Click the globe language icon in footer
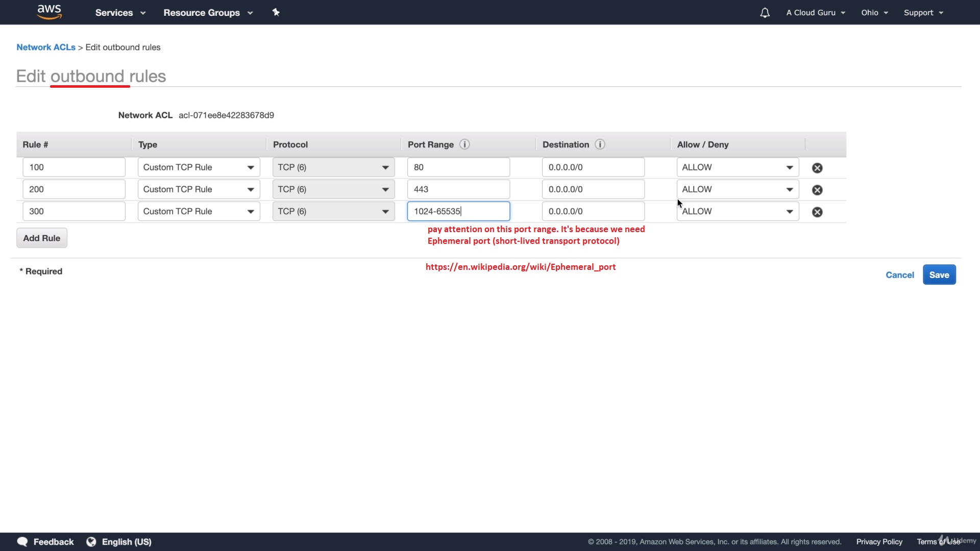This screenshot has height=551, width=980. pos(91,542)
